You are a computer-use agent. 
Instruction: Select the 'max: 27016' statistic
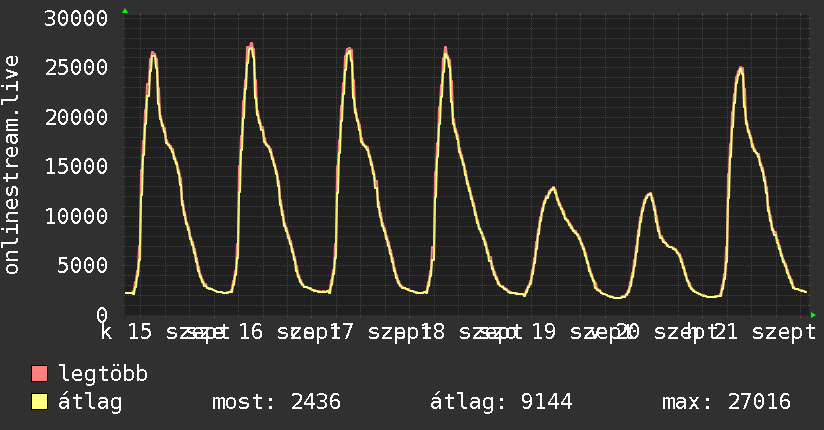coord(726,402)
